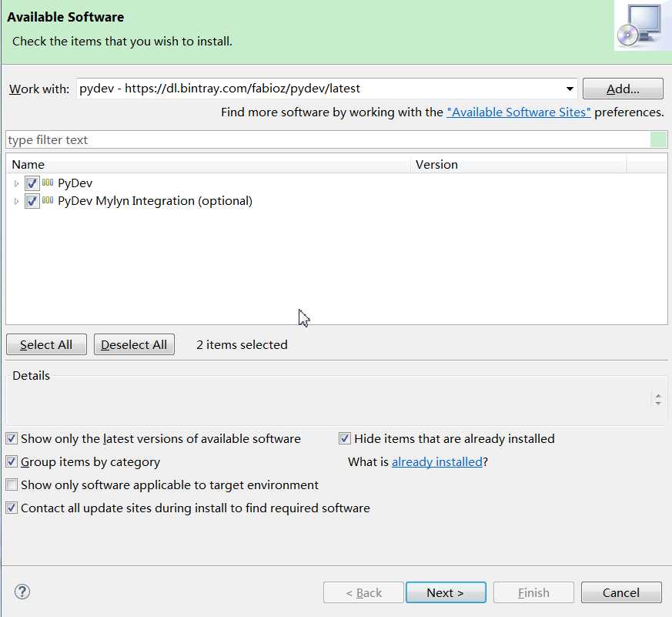Click the PyDev category icon

[48, 183]
